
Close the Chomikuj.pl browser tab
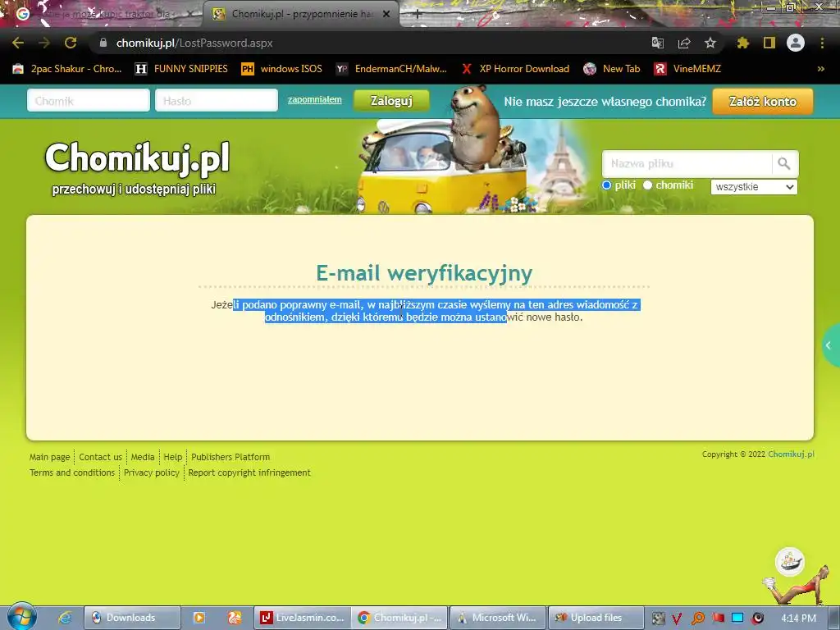tap(386, 15)
